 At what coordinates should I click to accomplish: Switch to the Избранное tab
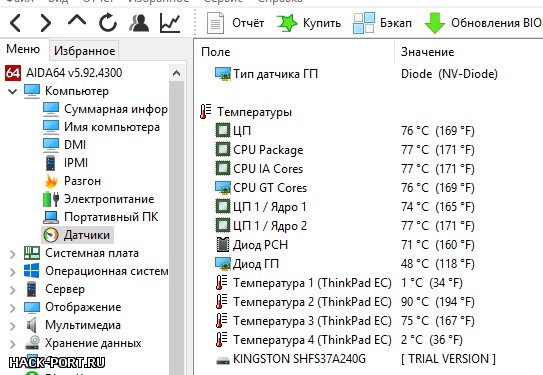coord(84,51)
